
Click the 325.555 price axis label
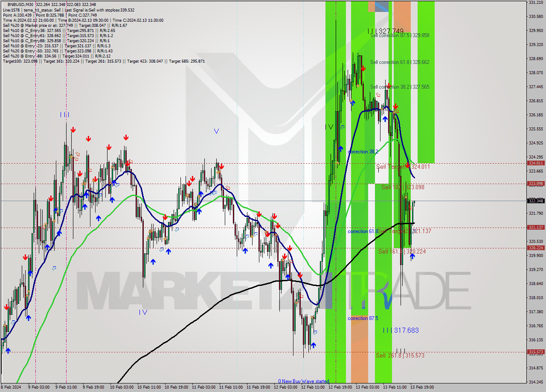536,129
